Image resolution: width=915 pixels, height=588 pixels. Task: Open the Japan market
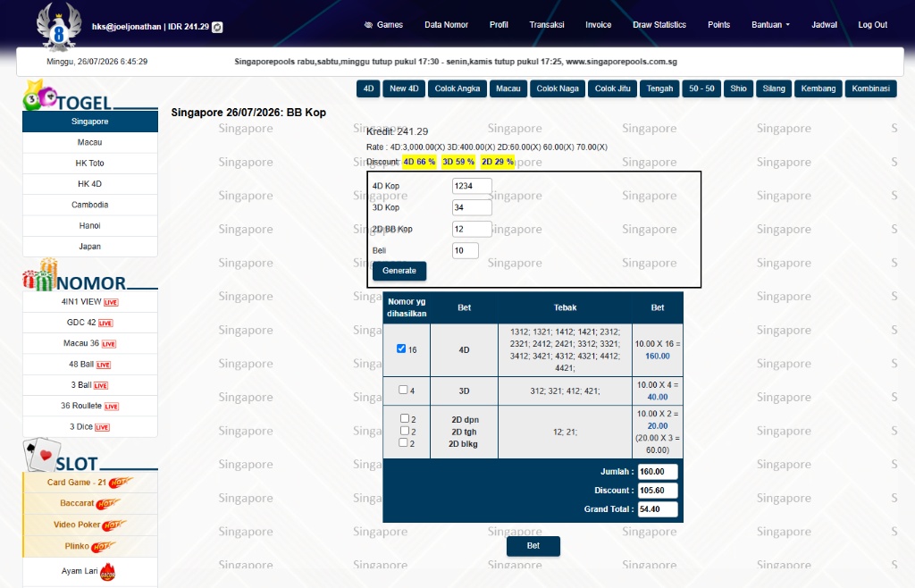click(90, 247)
